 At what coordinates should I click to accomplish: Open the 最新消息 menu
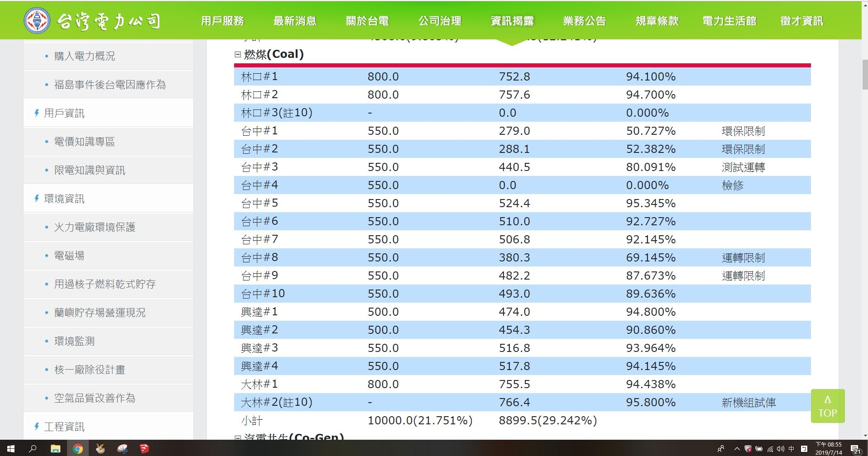click(295, 21)
